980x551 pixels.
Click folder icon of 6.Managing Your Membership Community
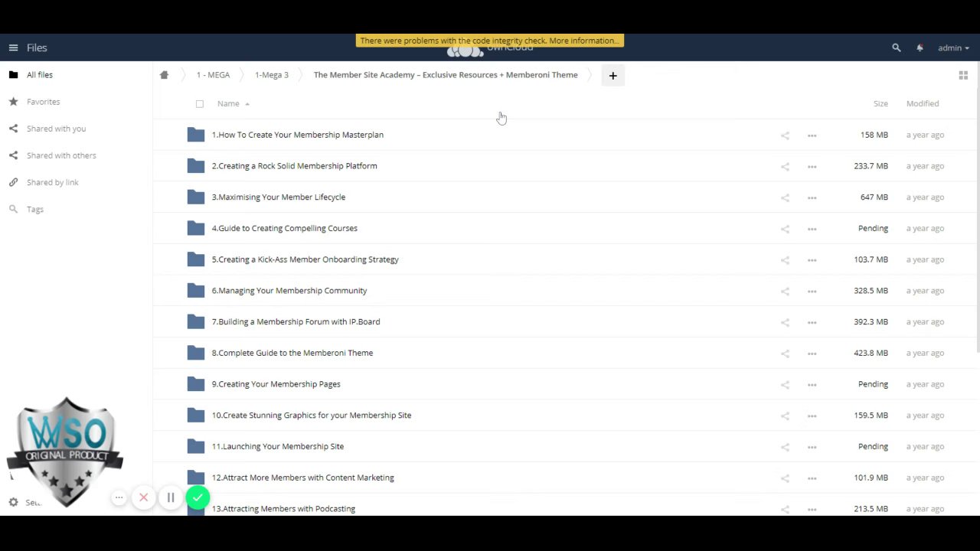[196, 291]
